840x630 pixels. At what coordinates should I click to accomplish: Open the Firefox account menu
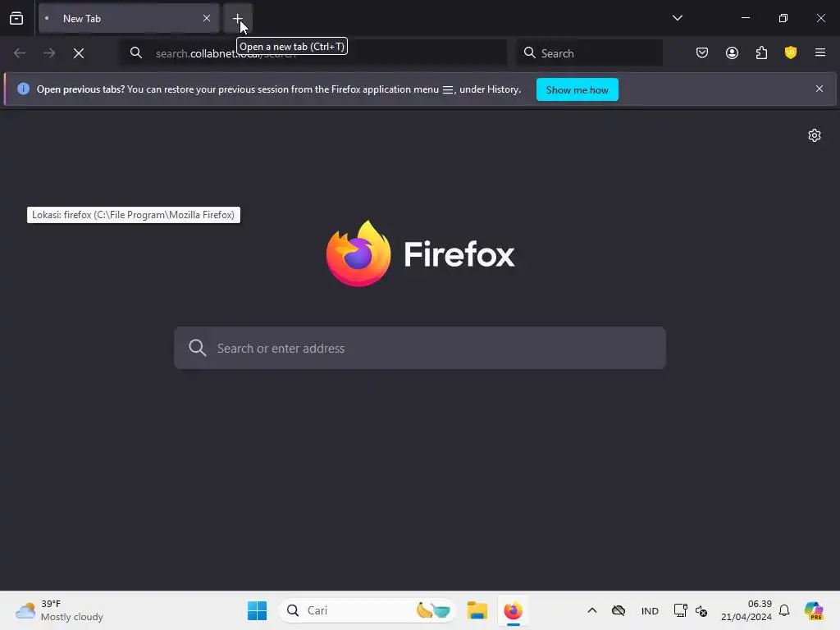(732, 52)
